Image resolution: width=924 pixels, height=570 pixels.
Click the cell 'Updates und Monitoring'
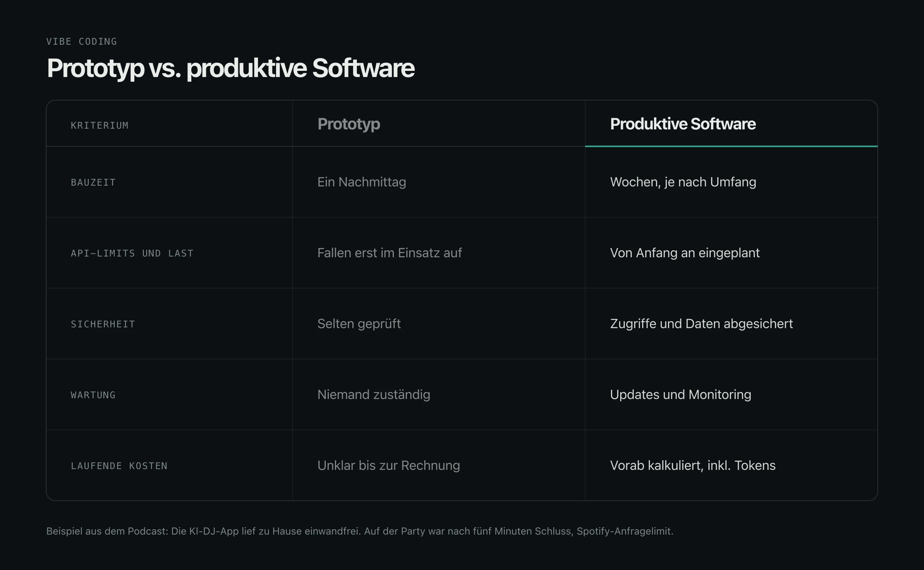pyautogui.click(x=681, y=394)
